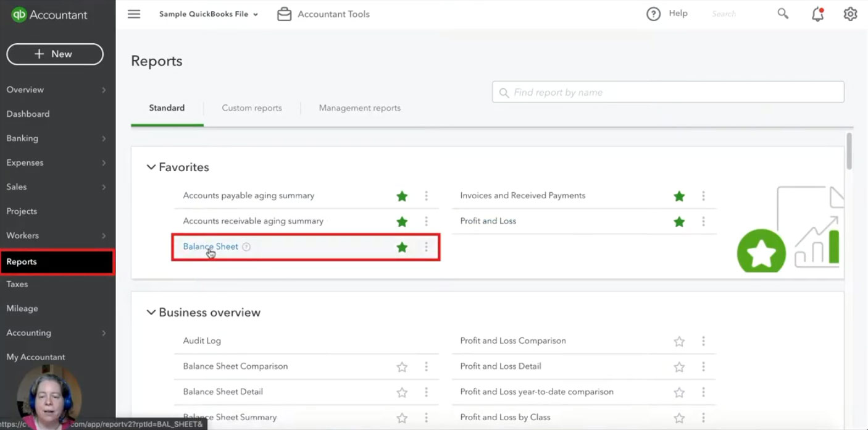
Task: Collapse the Business overview section
Action: [x=151, y=312]
